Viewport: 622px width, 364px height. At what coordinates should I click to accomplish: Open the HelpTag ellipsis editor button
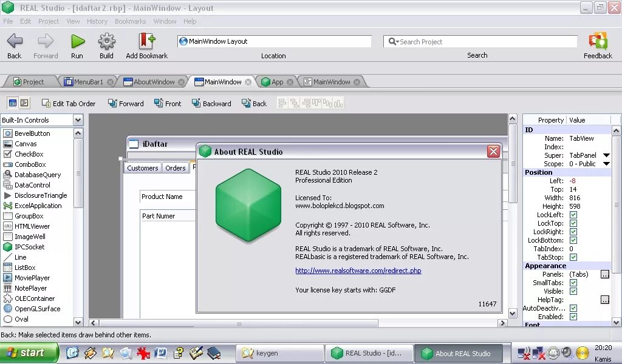604,300
